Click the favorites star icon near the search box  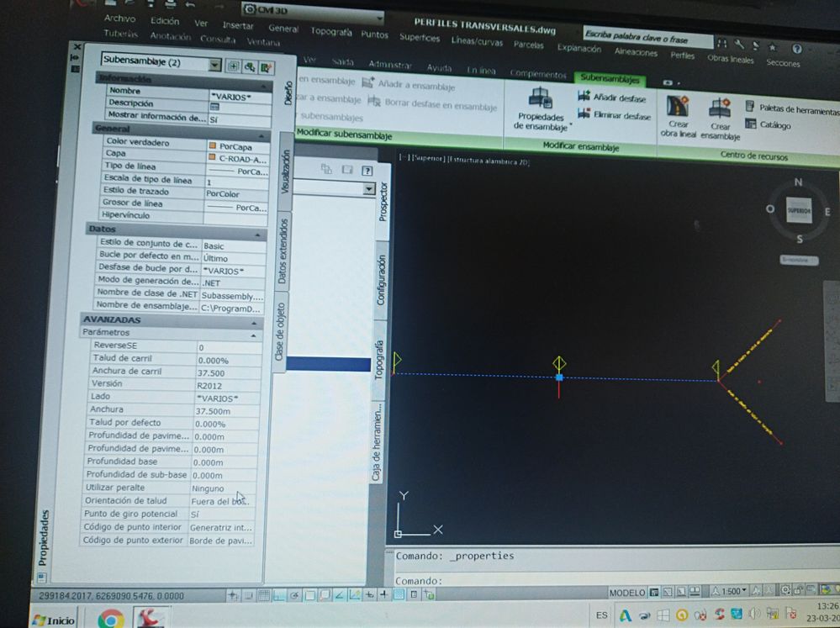(x=772, y=47)
